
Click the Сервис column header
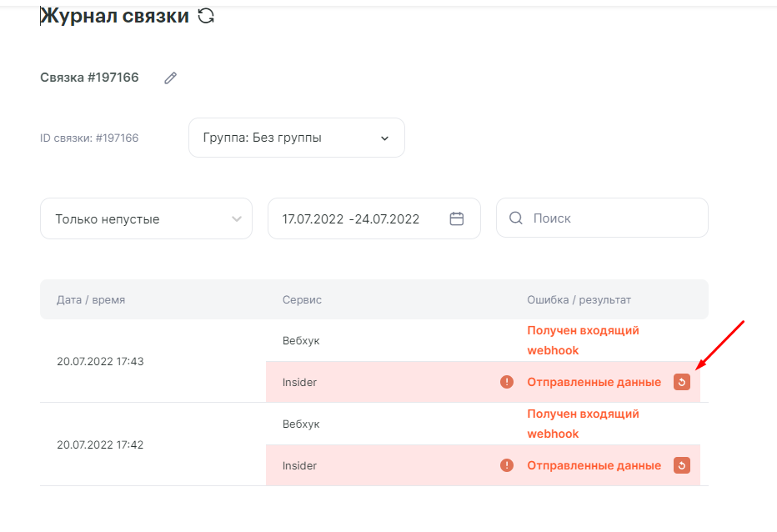(x=302, y=299)
